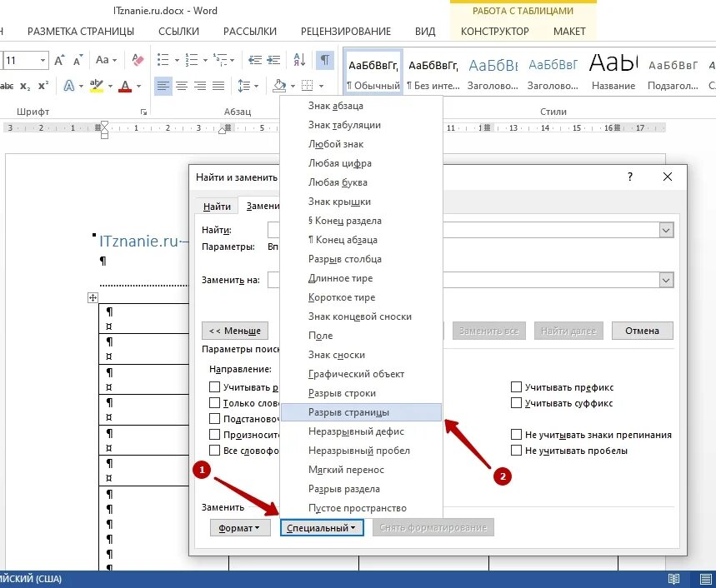Choose Неразрывный пробел menu entry
Viewport: 716px width, 588px height.
tap(361, 451)
